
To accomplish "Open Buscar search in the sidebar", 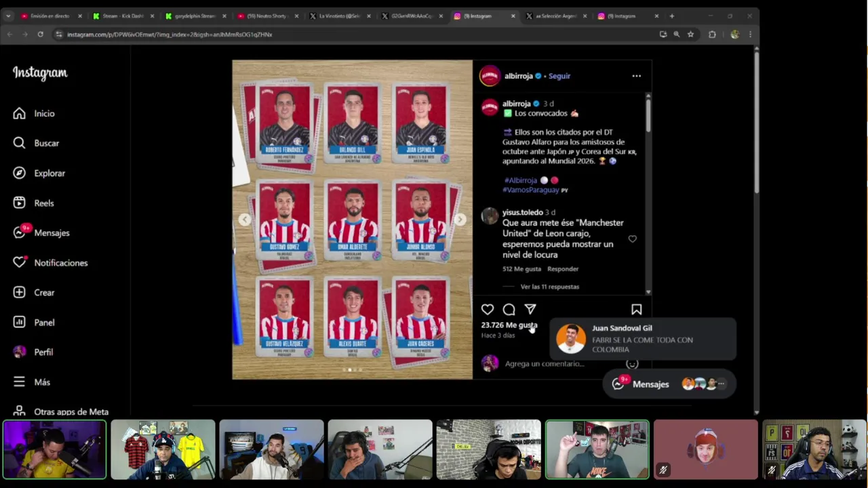I will click(x=36, y=144).
